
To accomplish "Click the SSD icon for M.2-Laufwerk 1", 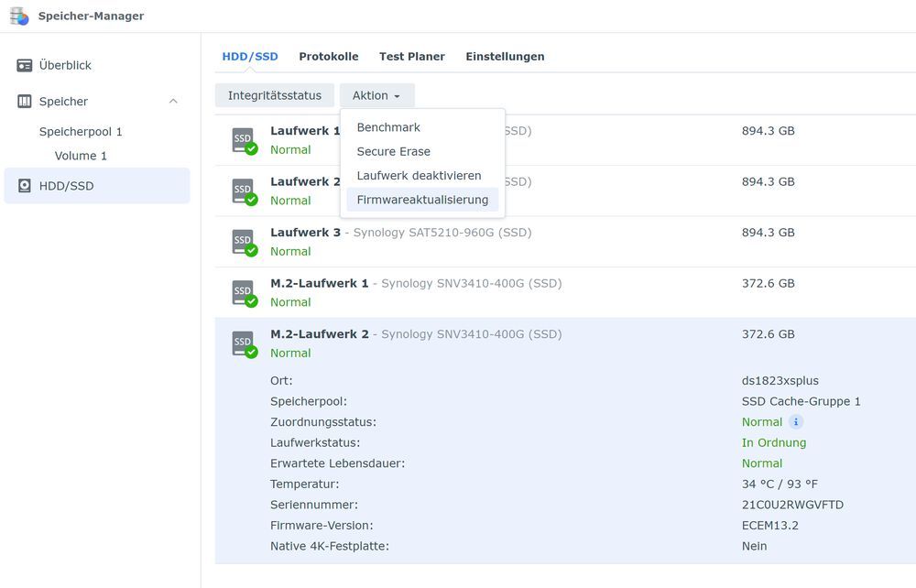I will 245,293.
